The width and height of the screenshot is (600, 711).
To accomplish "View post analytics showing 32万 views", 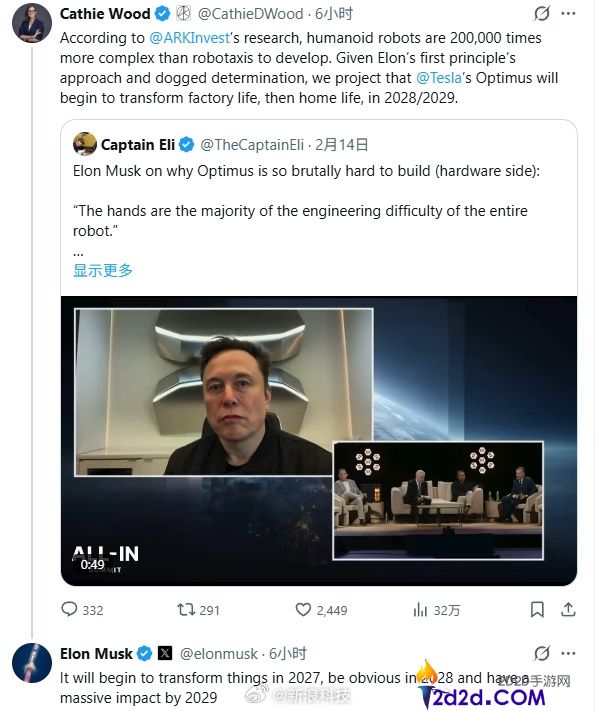I will point(421,609).
